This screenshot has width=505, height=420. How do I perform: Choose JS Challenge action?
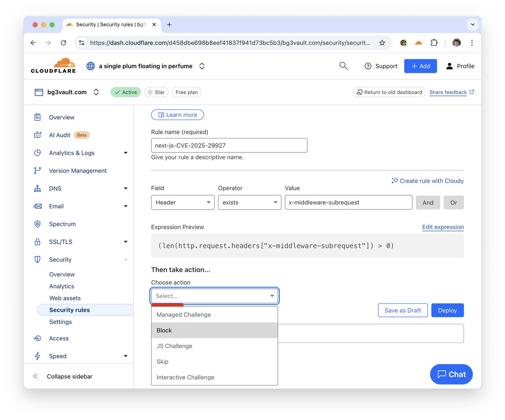pyautogui.click(x=215, y=346)
